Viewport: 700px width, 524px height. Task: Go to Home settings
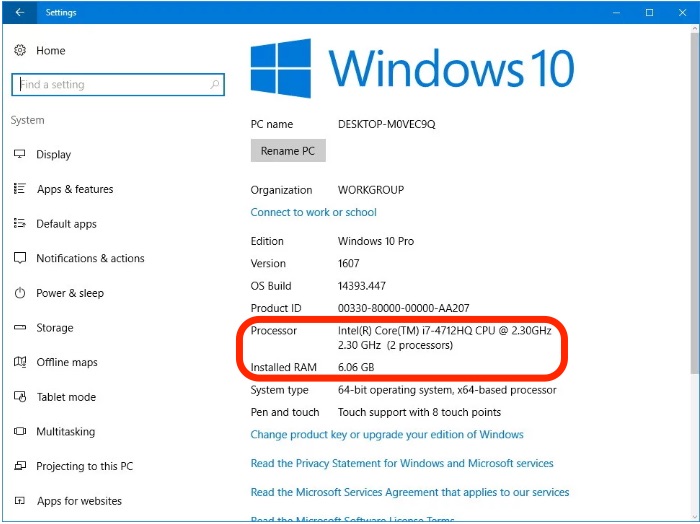(50, 50)
